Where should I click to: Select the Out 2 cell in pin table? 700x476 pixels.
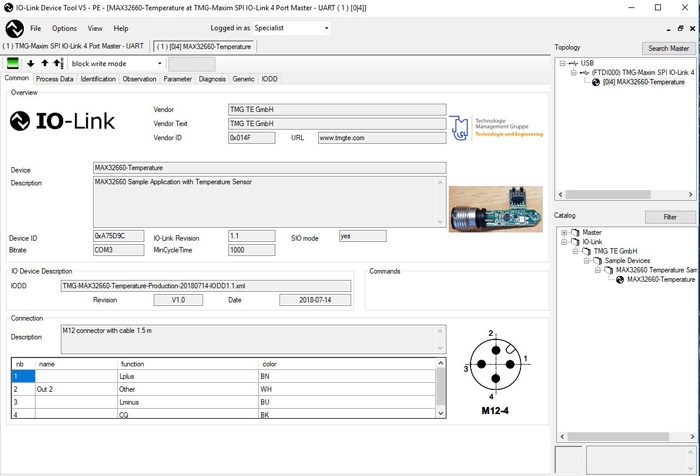pos(76,389)
